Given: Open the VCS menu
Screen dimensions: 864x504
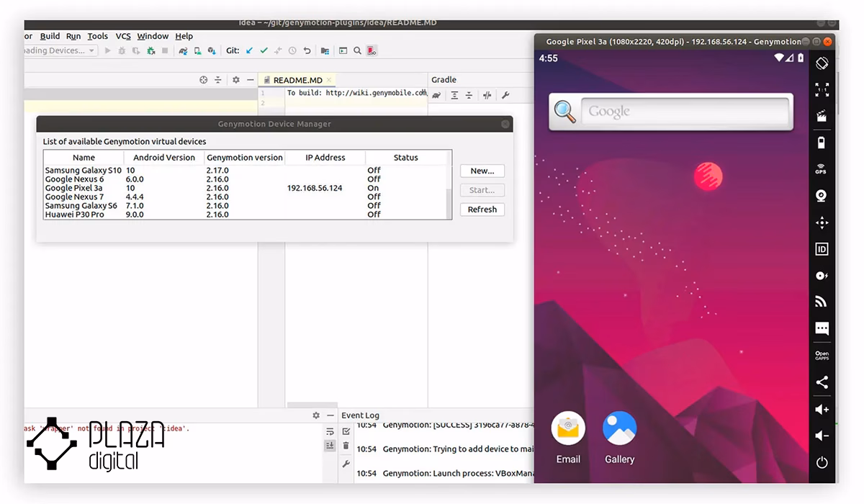Looking at the screenshot, I should pos(123,36).
